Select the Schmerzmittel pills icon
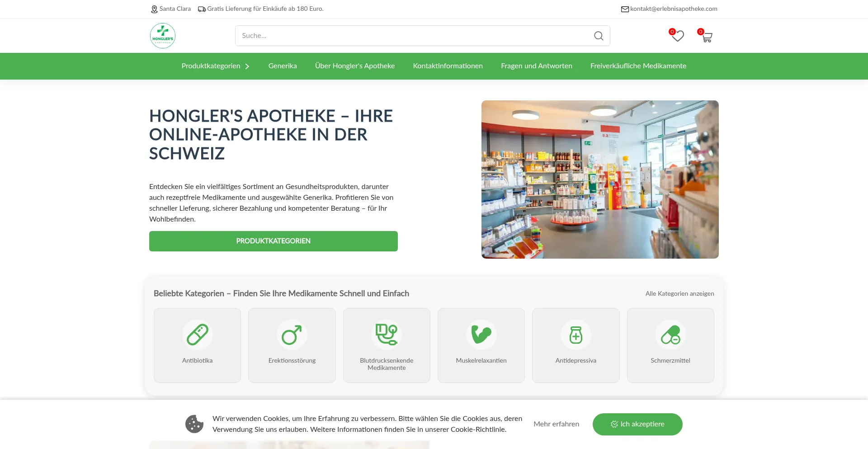Viewport: 868px width, 449px height. click(670, 335)
